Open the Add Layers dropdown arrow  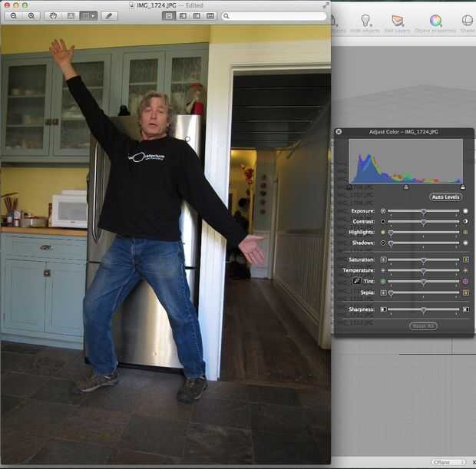pyautogui.click(x=404, y=25)
